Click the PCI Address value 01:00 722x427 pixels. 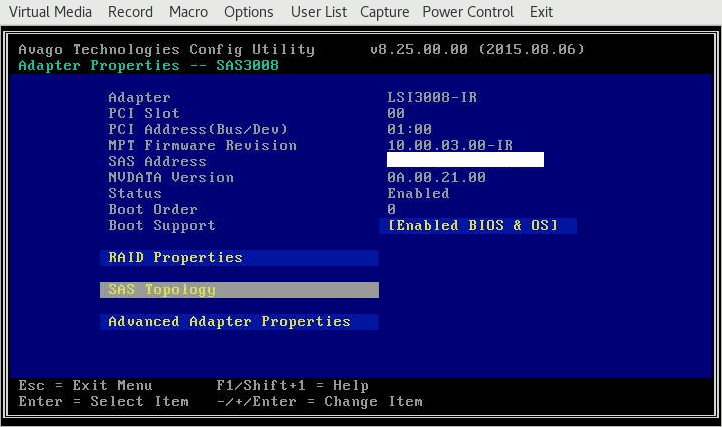409,129
